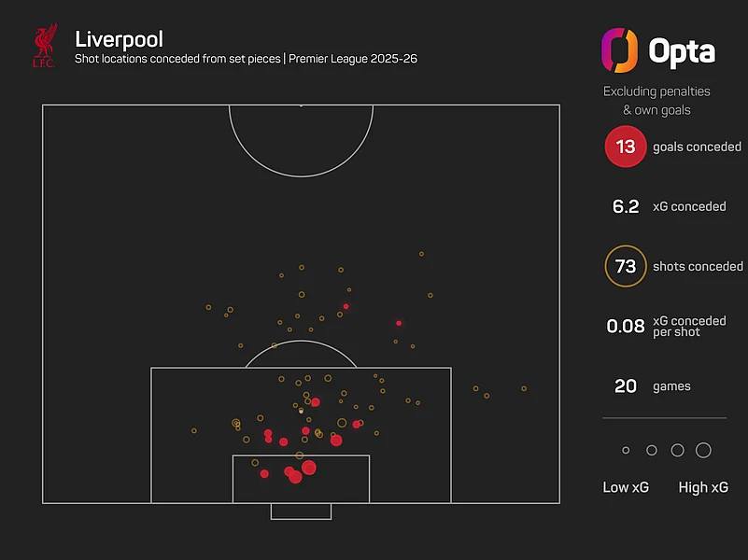Select the red 13 goals conceded circle

pos(625,147)
